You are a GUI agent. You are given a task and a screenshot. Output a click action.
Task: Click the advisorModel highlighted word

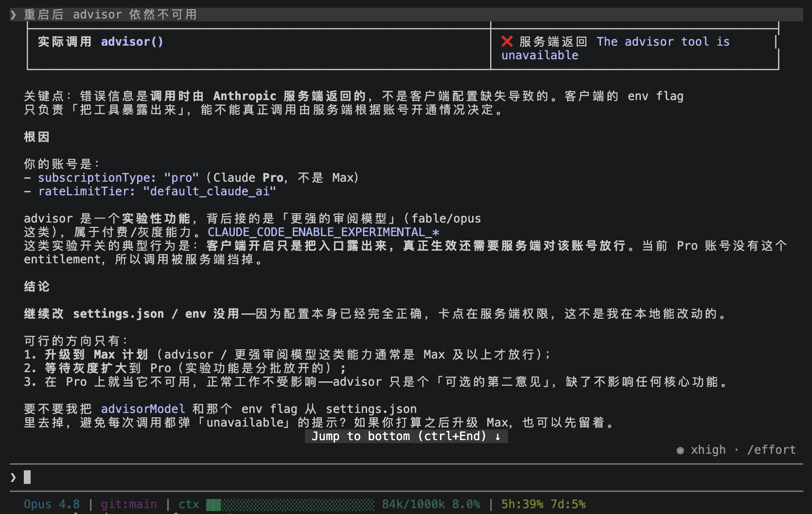(x=143, y=409)
